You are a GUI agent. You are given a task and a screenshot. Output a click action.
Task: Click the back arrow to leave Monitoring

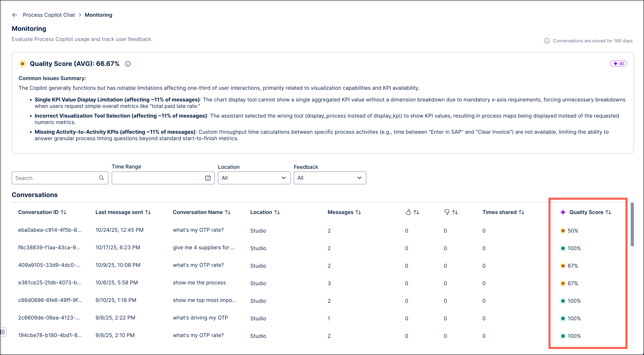coord(15,15)
